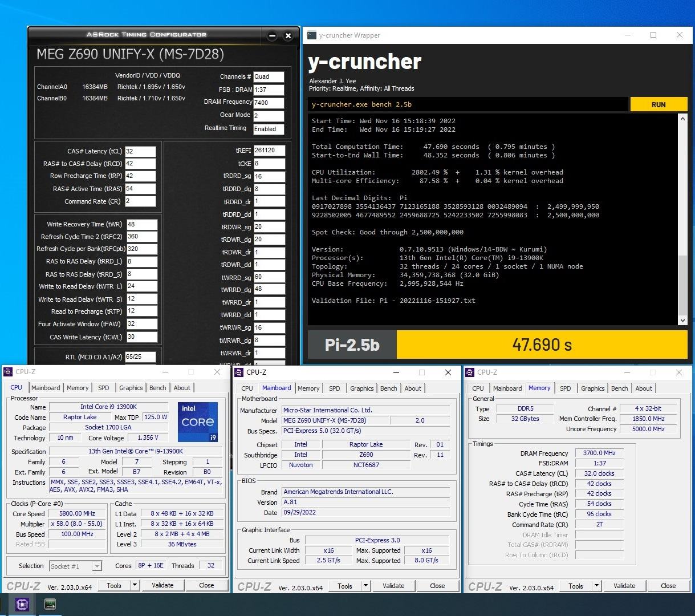Open the Socket #1 selection dropdown
The height and width of the screenshot is (616, 695).
[75, 566]
